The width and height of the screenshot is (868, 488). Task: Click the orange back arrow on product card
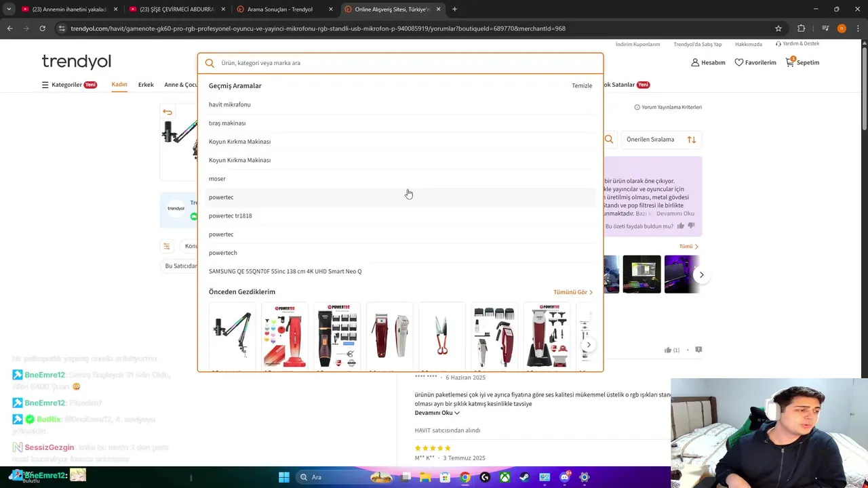click(167, 113)
